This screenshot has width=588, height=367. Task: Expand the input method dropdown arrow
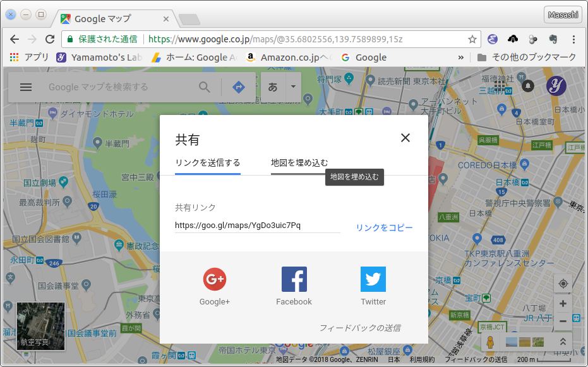tap(293, 87)
